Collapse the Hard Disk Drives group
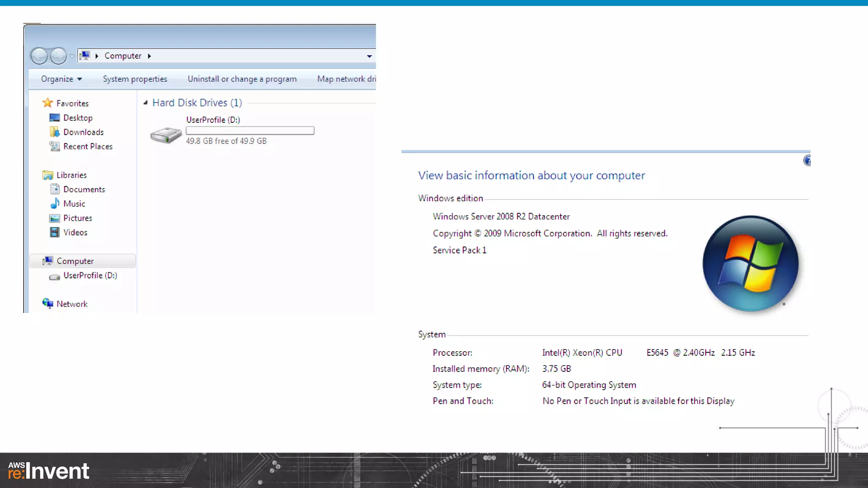 pos(145,103)
